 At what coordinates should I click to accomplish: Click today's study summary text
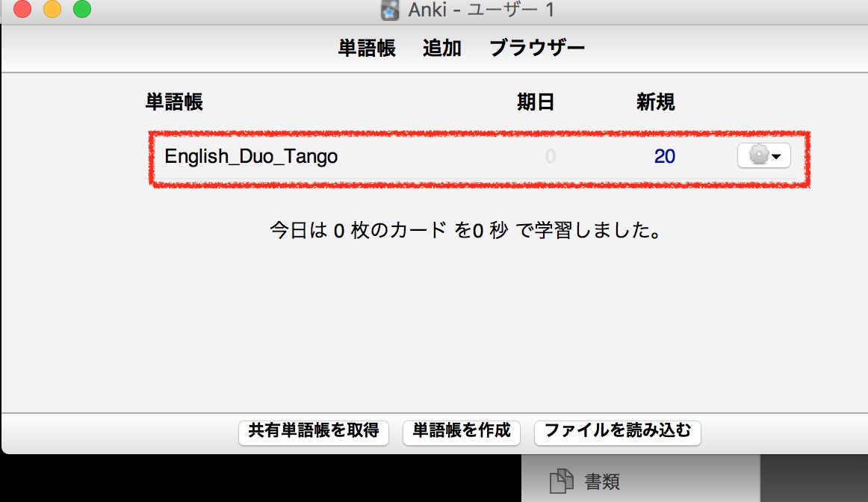pyautogui.click(x=465, y=229)
